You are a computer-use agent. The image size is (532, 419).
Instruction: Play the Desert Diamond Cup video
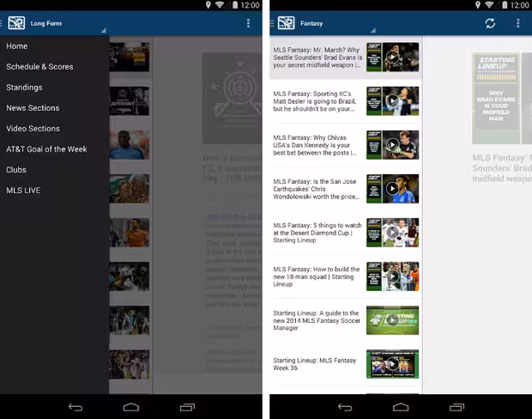[392, 233]
